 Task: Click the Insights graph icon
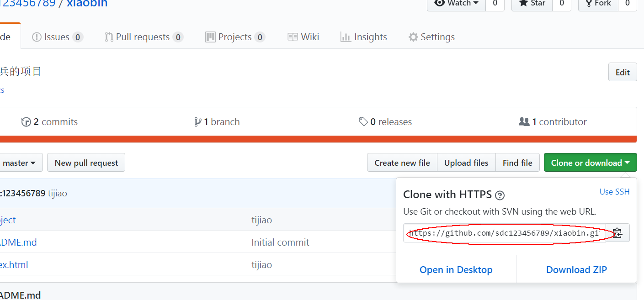click(346, 37)
